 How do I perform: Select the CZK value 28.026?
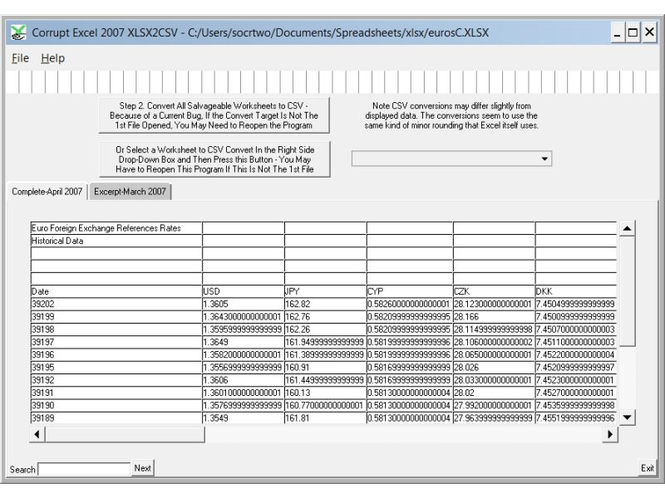(494, 367)
